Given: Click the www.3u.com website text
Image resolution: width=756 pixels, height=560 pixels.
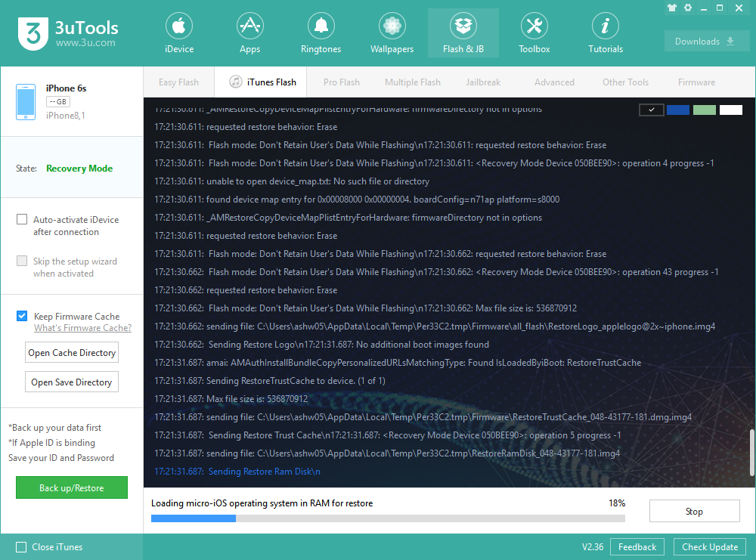Looking at the screenshot, I should pos(85,43).
